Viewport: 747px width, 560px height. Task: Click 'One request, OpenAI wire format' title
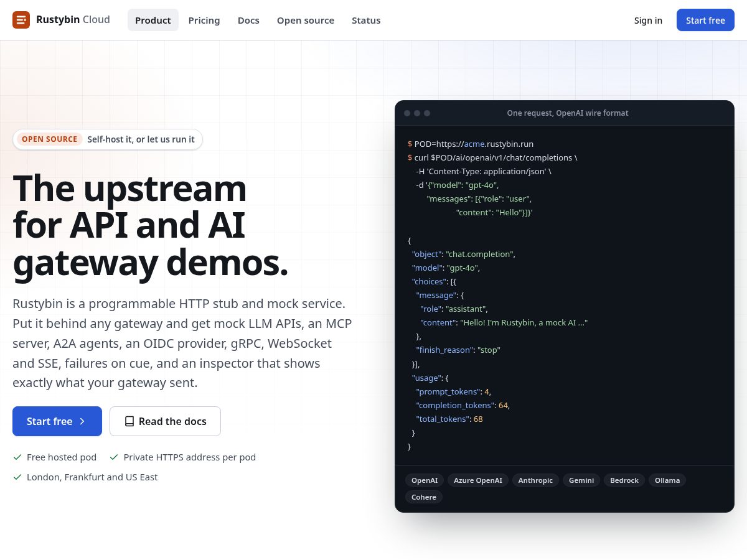click(568, 113)
